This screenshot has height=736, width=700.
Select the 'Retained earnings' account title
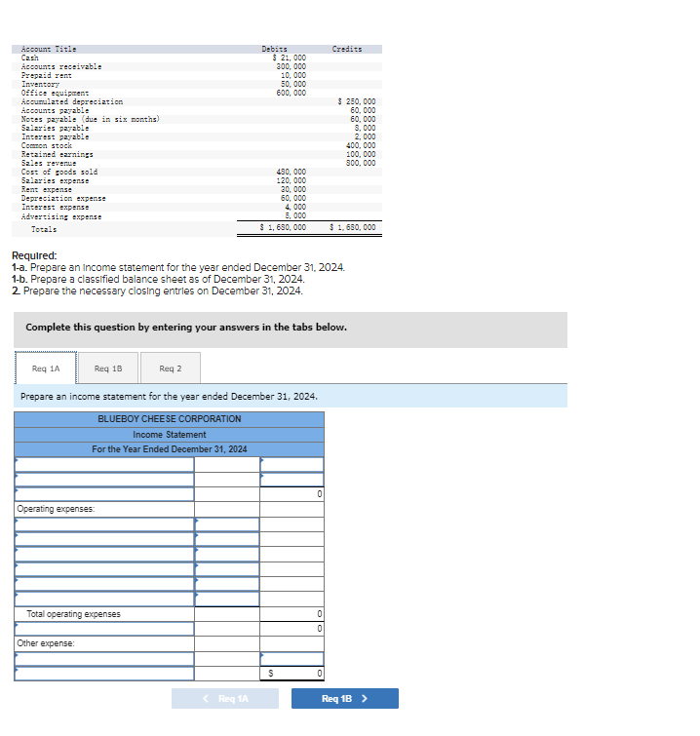(58, 154)
